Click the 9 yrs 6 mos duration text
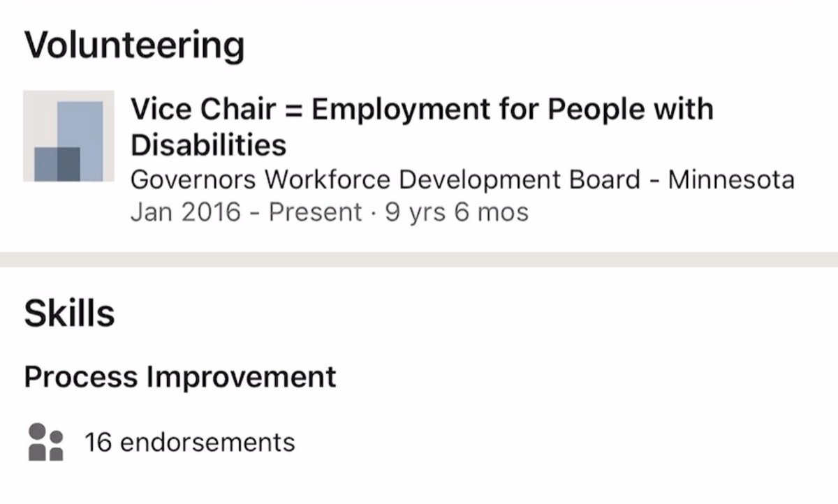This screenshot has width=838, height=504. coord(457,212)
